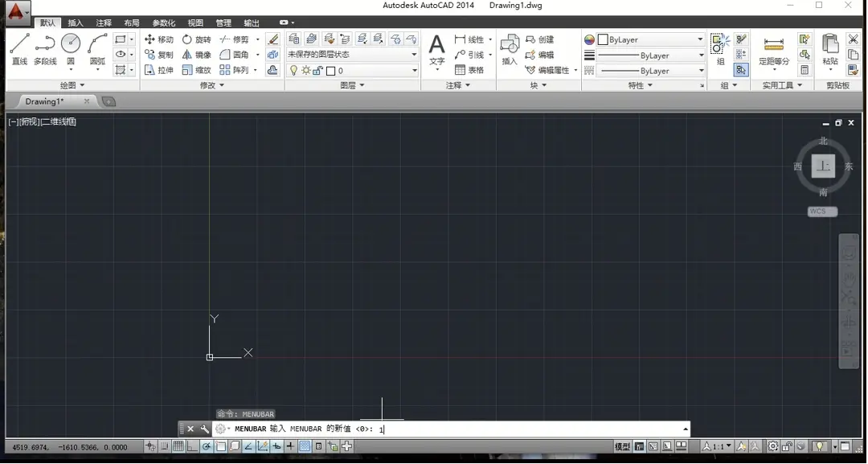Toggle layer 0 freeze sun icon
This screenshot has width=868, height=464.
click(x=306, y=70)
